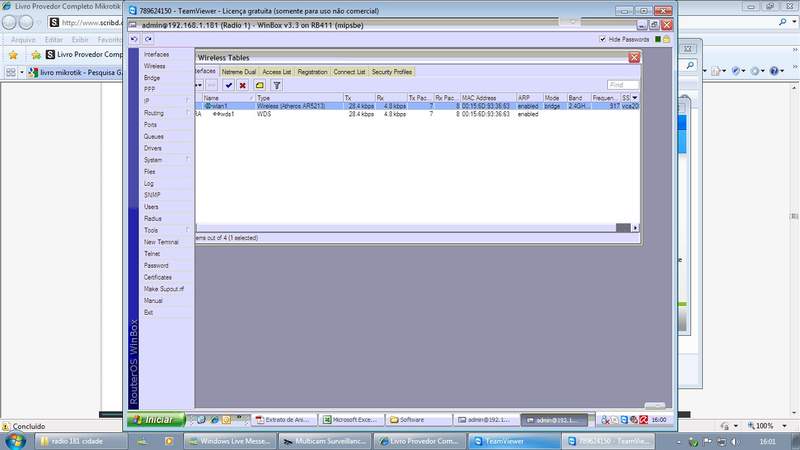
Task: Open the Add interface dropdown button
Action: 198,85
